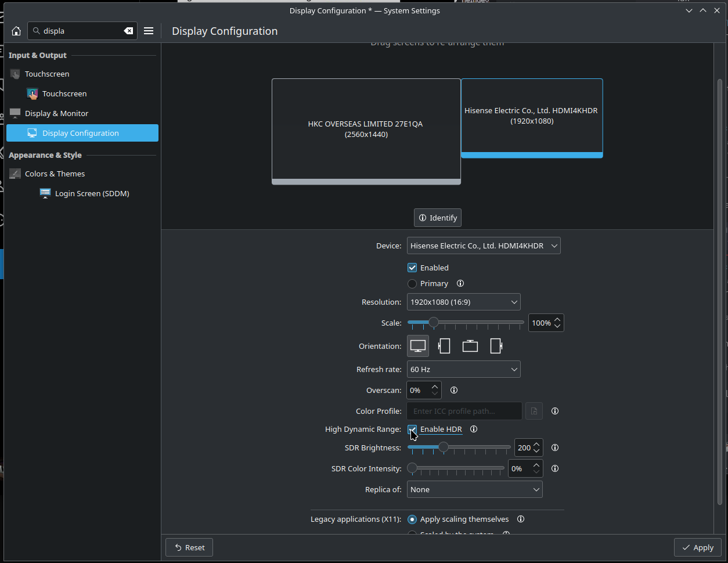This screenshot has width=728, height=563.
Task: Open the Refresh rate dropdown
Action: pos(463,369)
